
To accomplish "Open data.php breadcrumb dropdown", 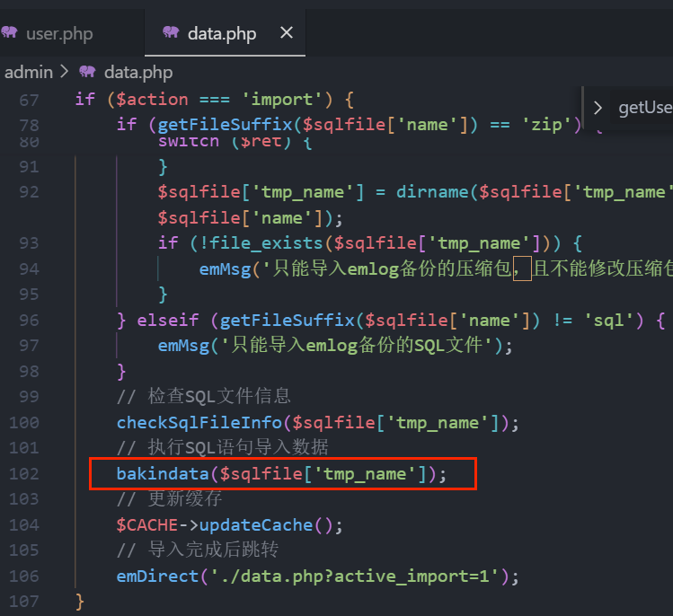I will [137, 72].
